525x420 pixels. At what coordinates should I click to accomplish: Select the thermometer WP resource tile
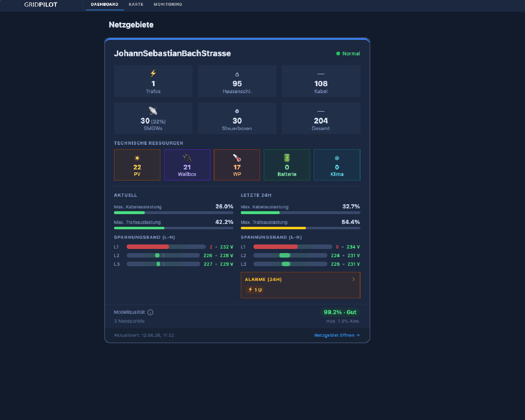click(x=237, y=165)
